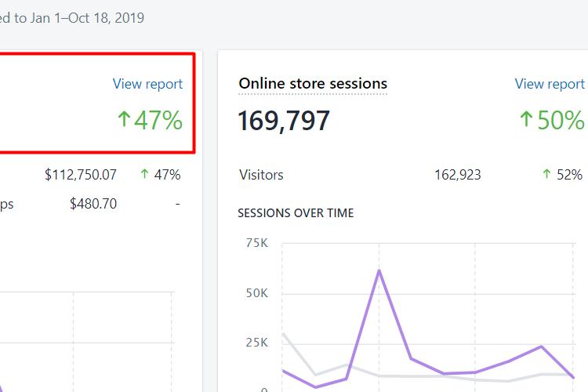Click the Visitors row label
Screen dimensions: 588x392
tap(261, 175)
